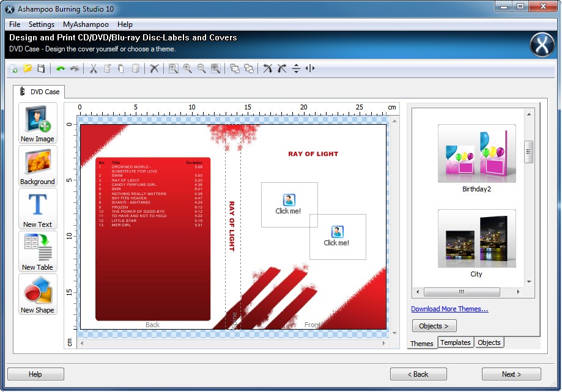
Task: Save the cover with the floppy icon
Action: click(41, 68)
